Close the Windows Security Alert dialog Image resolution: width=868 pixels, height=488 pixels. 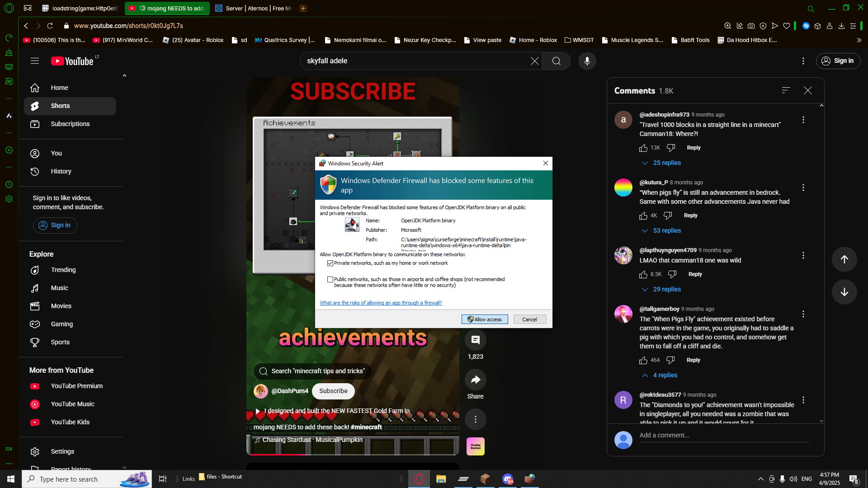point(546,163)
